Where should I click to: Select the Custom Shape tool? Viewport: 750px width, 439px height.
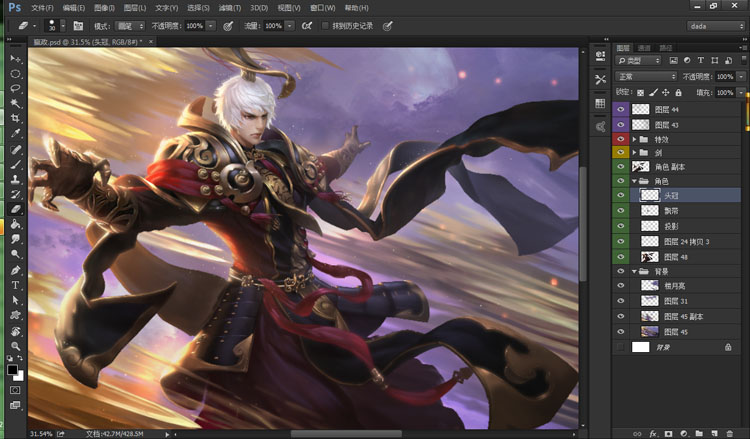(x=15, y=315)
